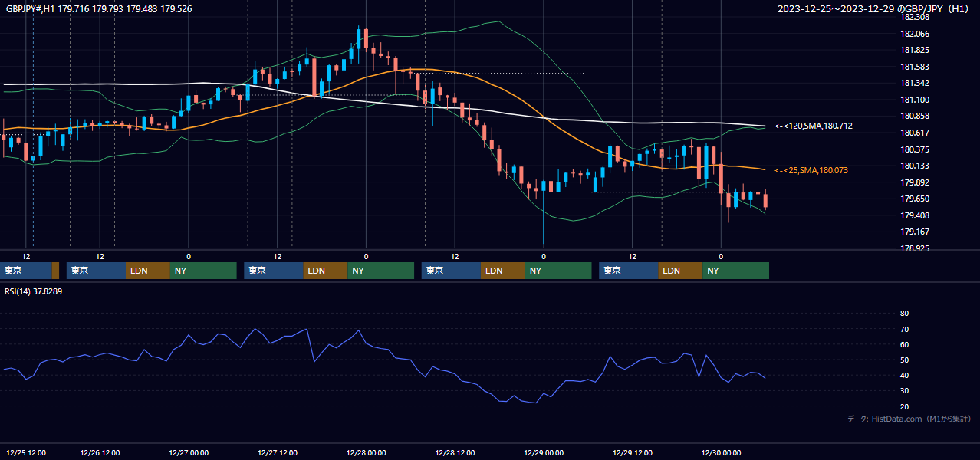Click the 12/27 00:00 time axis label
Viewport: 980px width, 460px height.
point(189,453)
